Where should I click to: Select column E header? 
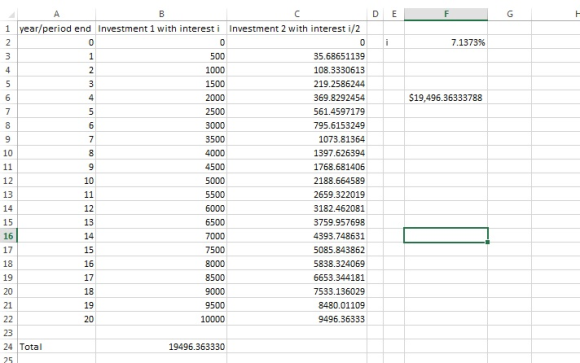394,14
